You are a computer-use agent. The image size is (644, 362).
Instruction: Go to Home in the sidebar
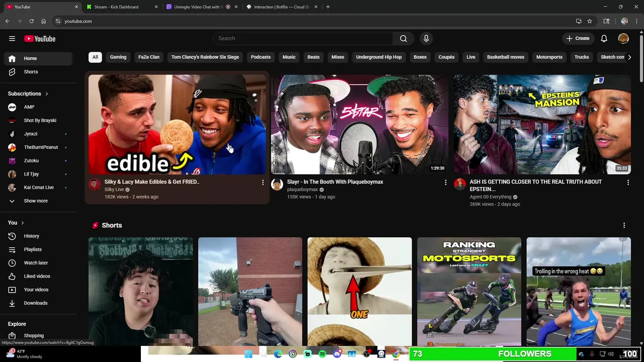click(38, 58)
